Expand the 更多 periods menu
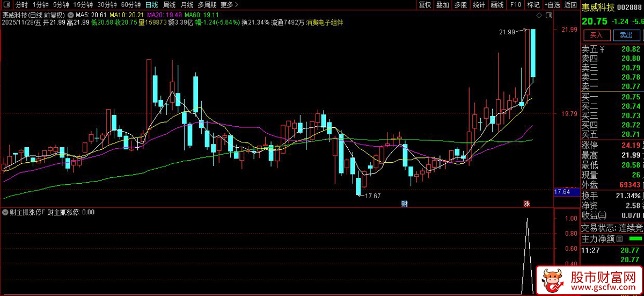 [x=229, y=5]
